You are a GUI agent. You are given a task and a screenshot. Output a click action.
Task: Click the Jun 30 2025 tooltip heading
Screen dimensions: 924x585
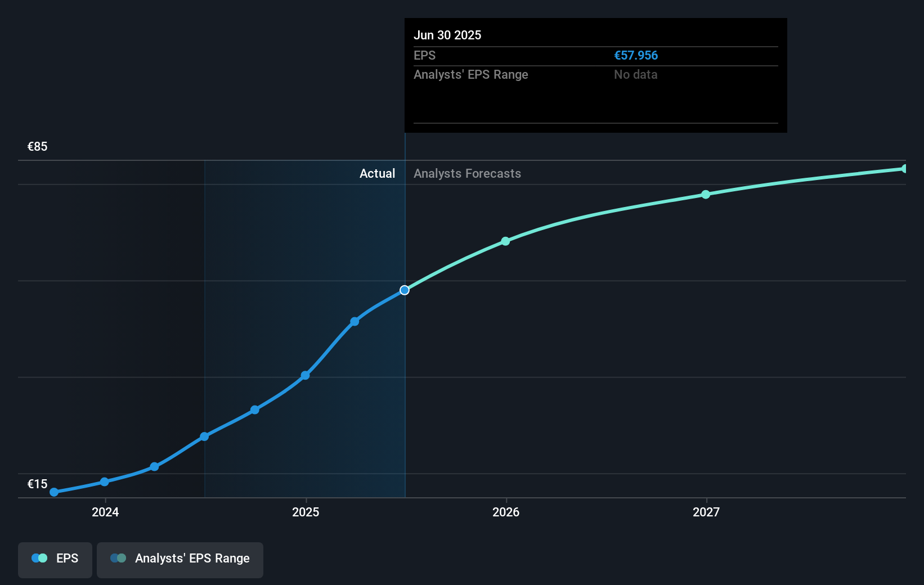click(447, 35)
